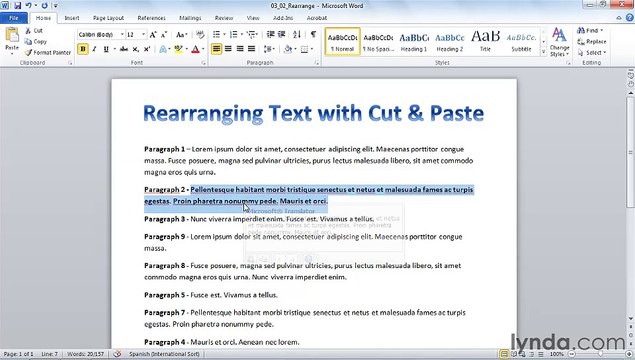
Task: Click Spanish (International Sort) language indicator
Action: pyautogui.click(x=164, y=354)
